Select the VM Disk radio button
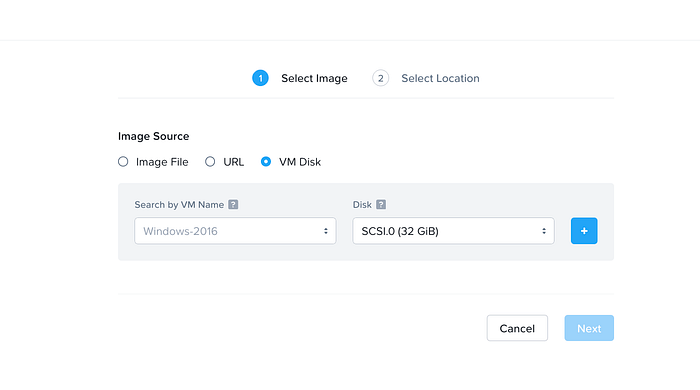 click(266, 162)
